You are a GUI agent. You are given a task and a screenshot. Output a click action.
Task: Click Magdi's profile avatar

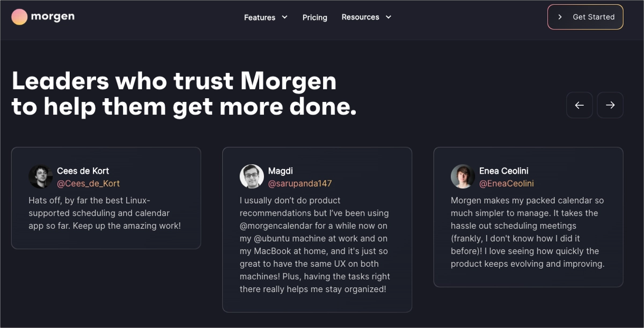(252, 177)
